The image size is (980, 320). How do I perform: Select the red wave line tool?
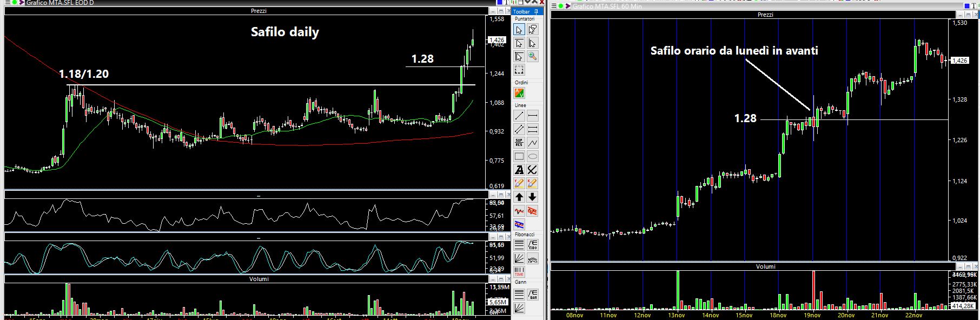pyautogui.click(x=519, y=211)
